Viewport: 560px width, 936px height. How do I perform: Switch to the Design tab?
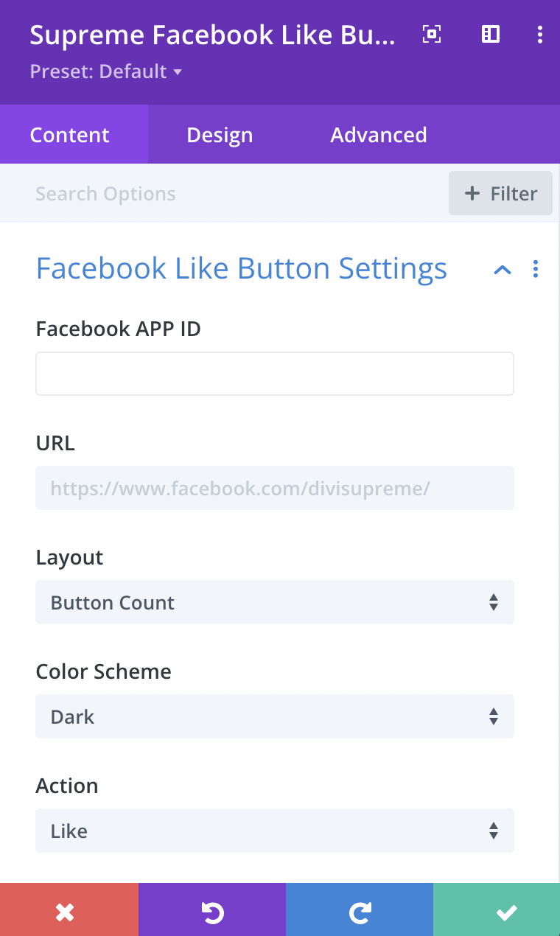point(220,135)
